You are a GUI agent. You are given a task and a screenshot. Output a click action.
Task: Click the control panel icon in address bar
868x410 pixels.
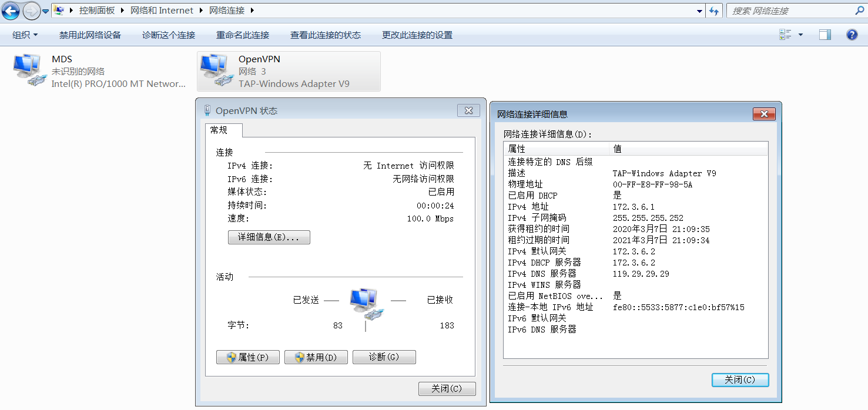pyautogui.click(x=59, y=11)
